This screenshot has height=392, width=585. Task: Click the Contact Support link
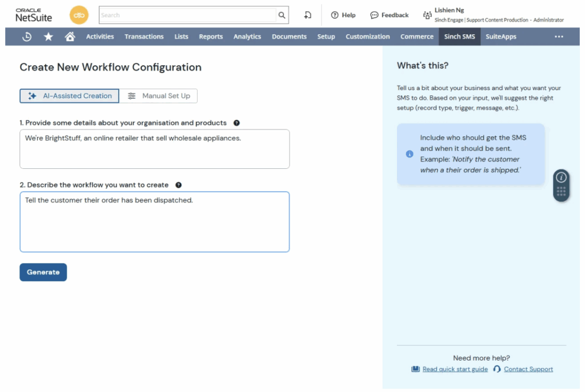[x=528, y=369]
